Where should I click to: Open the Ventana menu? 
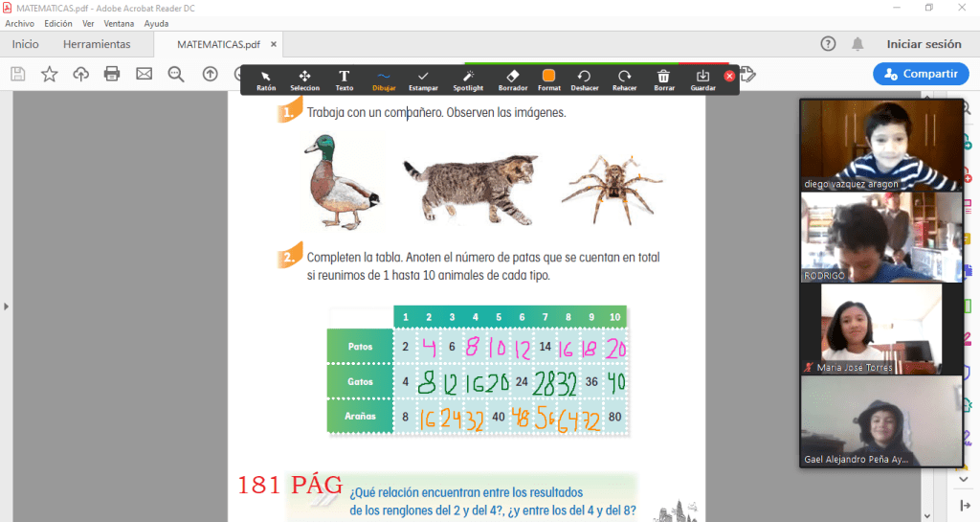(x=119, y=23)
